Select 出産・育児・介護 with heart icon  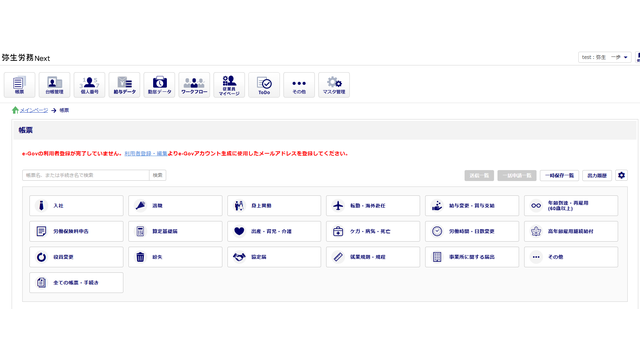274,231
